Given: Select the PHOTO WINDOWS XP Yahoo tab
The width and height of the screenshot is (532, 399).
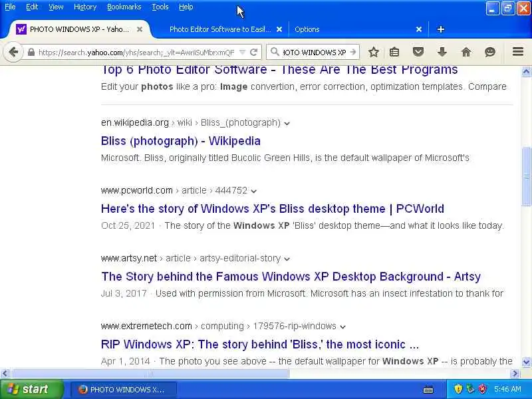Looking at the screenshot, I should click(x=79, y=29).
